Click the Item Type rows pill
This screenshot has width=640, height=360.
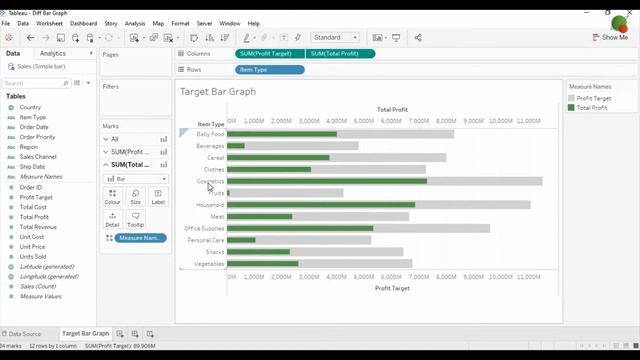point(270,70)
